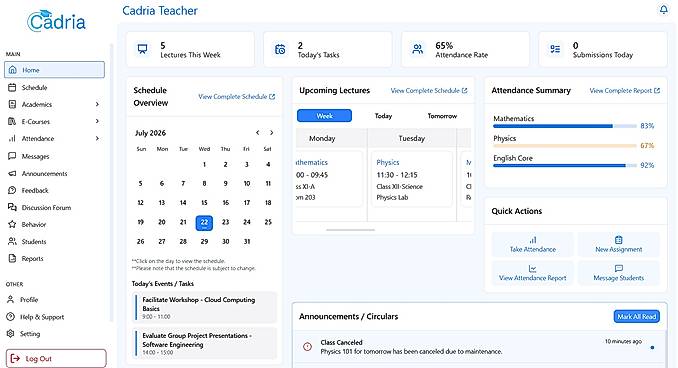This screenshot has height=368, width=678.
Task: Open View Complete Schedule in Upcoming Lectures
Action: click(x=429, y=90)
